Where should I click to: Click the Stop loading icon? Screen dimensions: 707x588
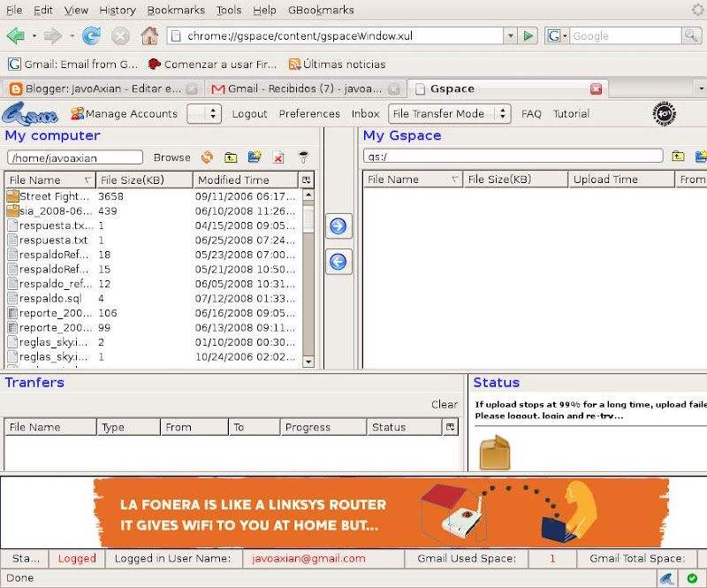[x=120, y=35]
